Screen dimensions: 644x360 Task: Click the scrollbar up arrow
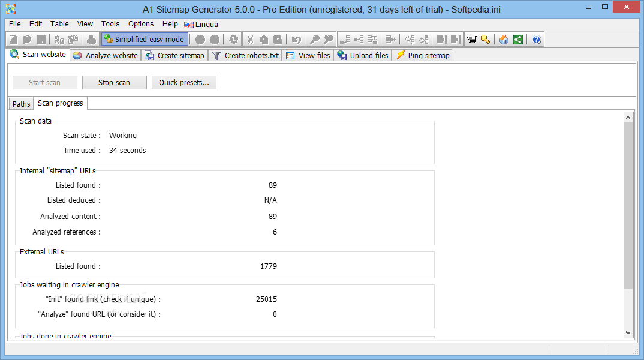click(628, 118)
